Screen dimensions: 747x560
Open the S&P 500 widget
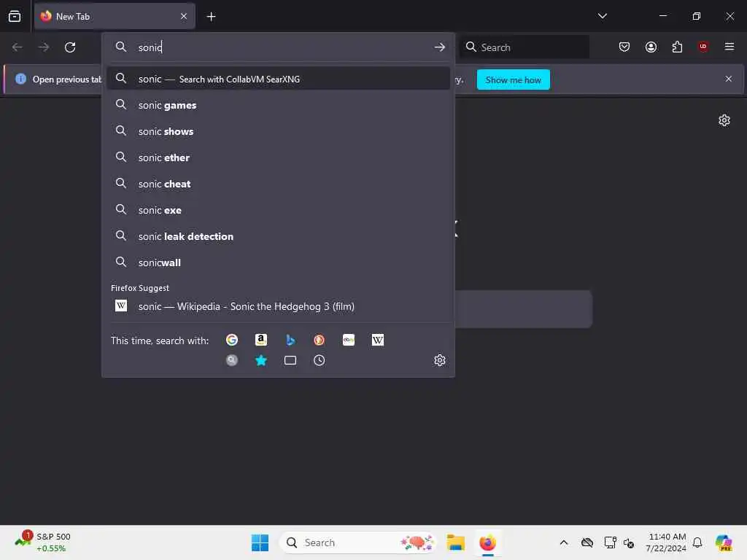pyautogui.click(x=43, y=542)
